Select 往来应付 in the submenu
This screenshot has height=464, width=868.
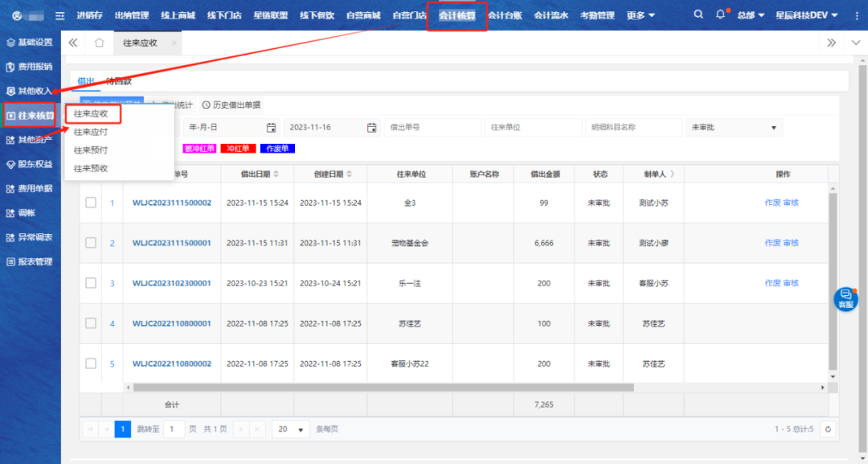tap(91, 132)
